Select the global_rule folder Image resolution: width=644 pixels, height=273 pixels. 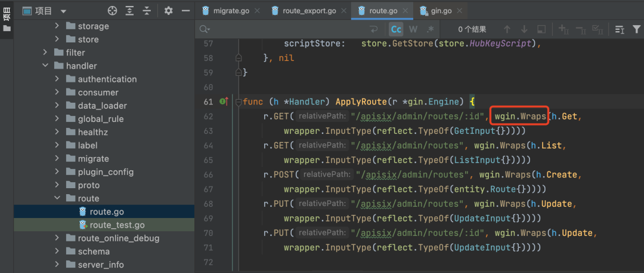[101, 119]
